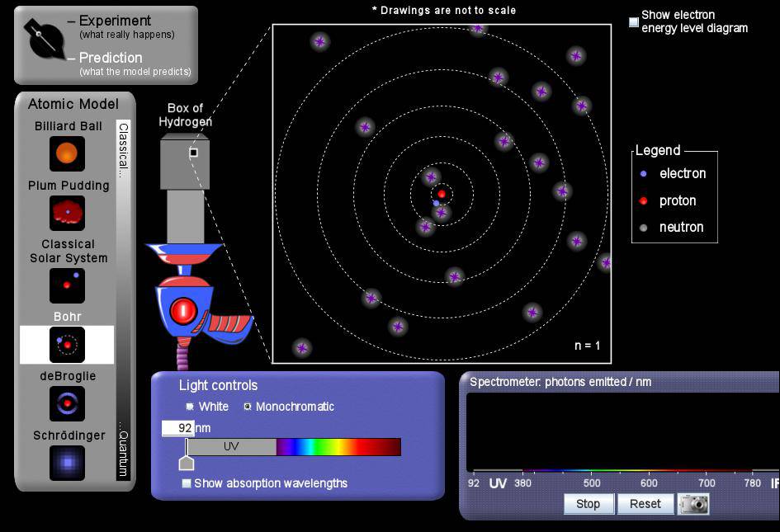Reset the spectrometer
The height and width of the screenshot is (532, 780).
point(645,503)
